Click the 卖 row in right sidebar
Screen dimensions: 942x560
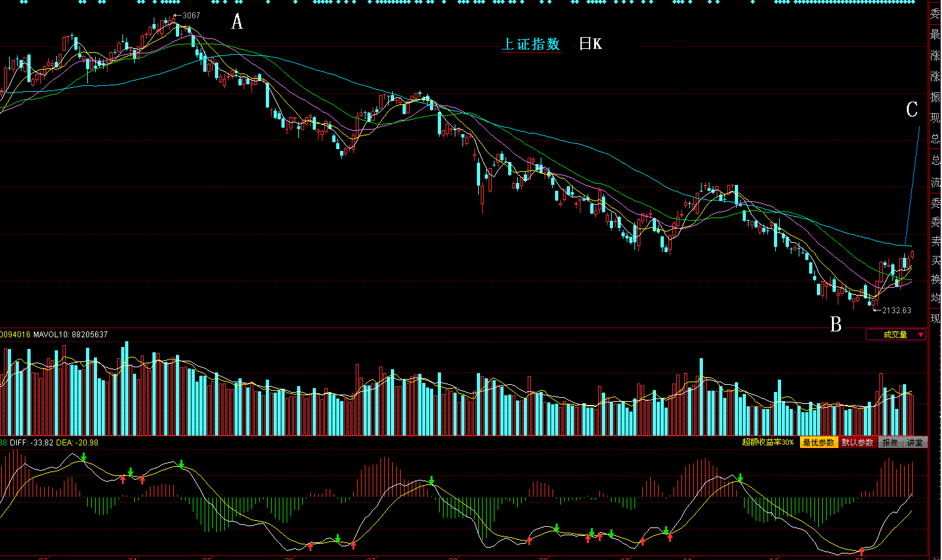(935, 241)
